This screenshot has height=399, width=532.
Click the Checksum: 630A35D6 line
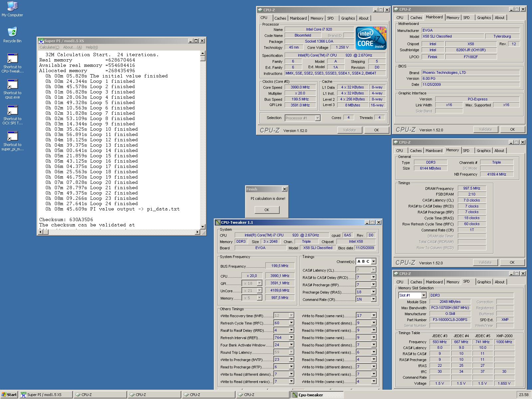click(x=66, y=219)
